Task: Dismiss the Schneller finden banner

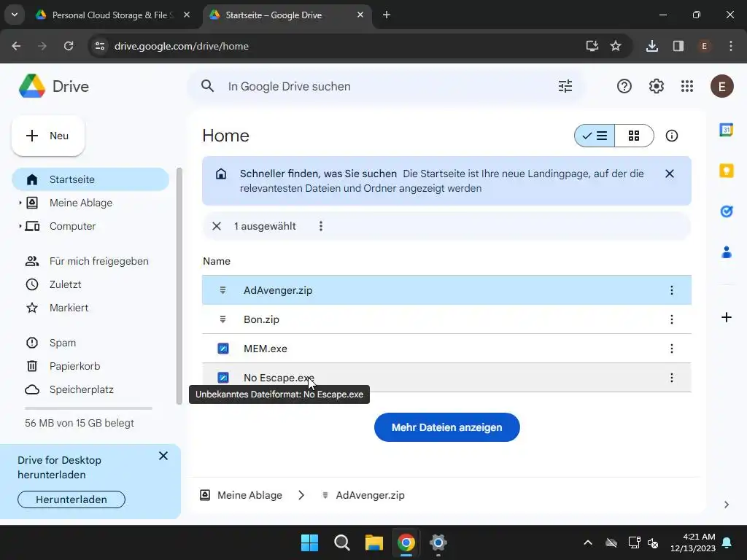Action: [670, 174]
